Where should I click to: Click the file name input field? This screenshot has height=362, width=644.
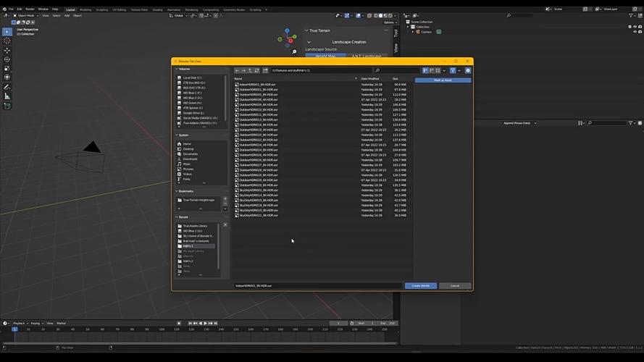click(x=318, y=286)
